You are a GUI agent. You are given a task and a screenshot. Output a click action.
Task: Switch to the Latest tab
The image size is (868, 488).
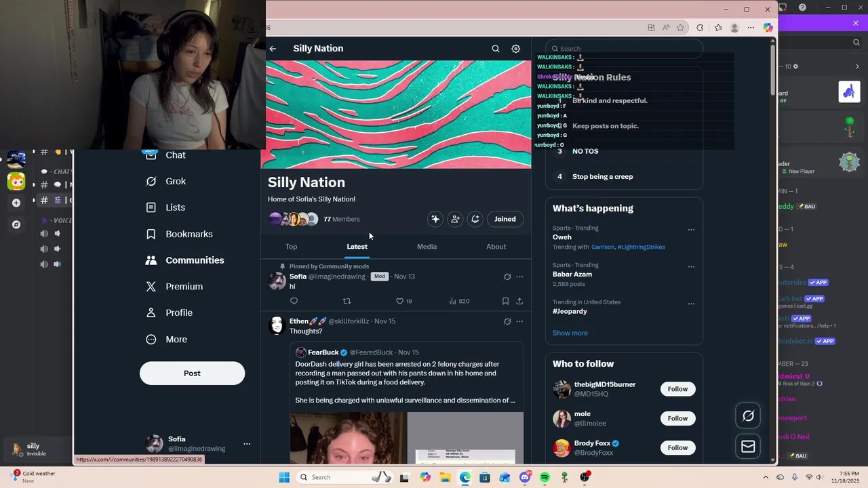coord(357,247)
